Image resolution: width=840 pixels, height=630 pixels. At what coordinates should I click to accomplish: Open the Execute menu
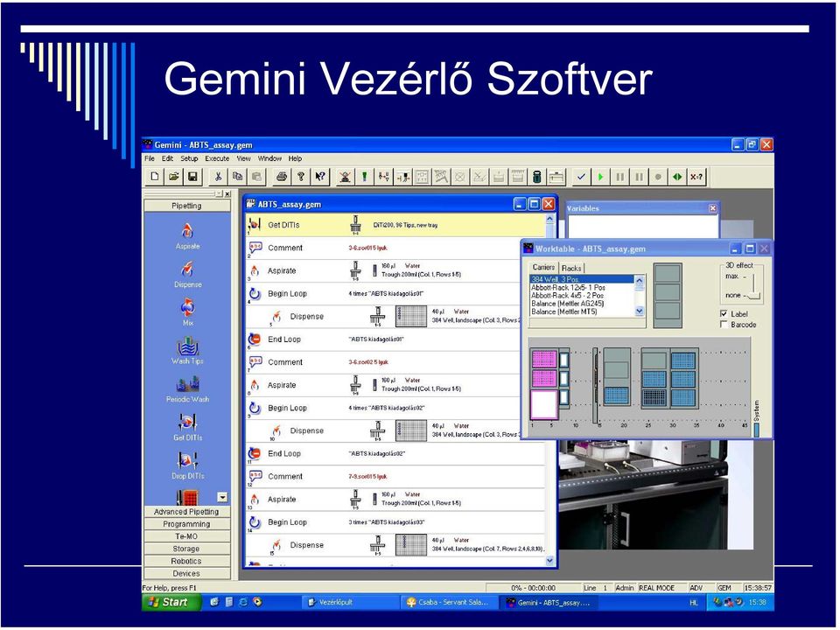click(x=217, y=158)
